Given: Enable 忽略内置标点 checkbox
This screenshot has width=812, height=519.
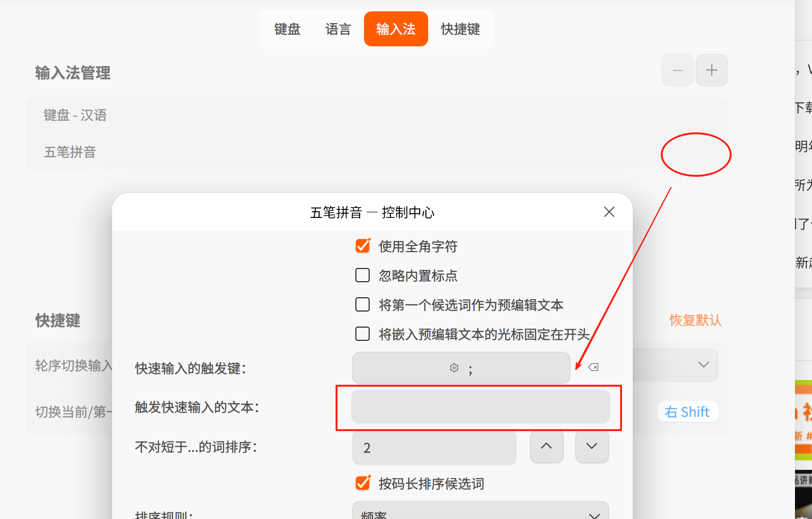Looking at the screenshot, I should [x=363, y=275].
